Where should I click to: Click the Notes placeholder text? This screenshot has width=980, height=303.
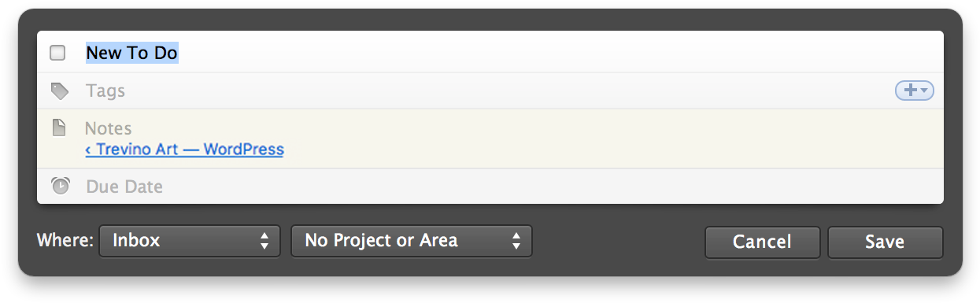(x=109, y=128)
